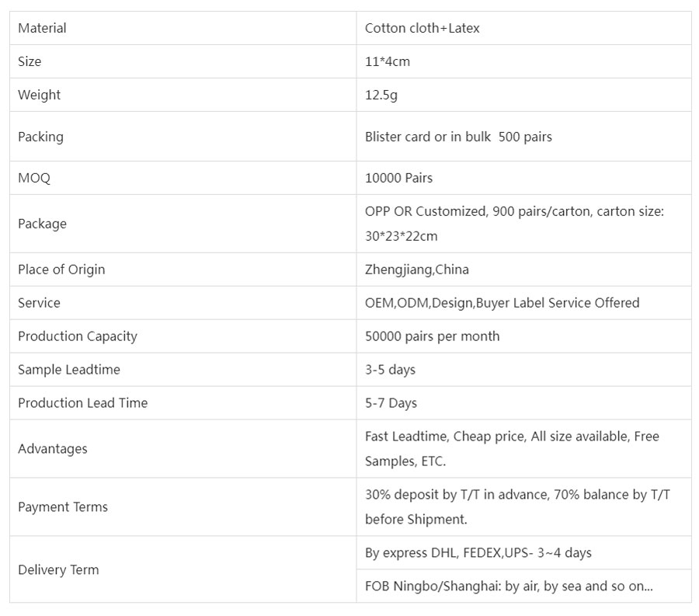Select the 'Cotton cloth+Latex' value cell
The width and height of the screenshot is (699, 616).
click(423, 28)
